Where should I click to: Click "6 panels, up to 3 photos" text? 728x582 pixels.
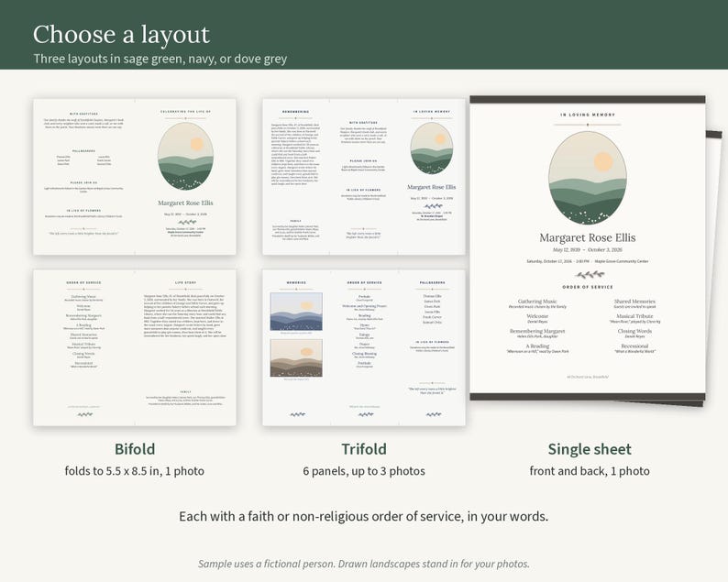click(364, 471)
